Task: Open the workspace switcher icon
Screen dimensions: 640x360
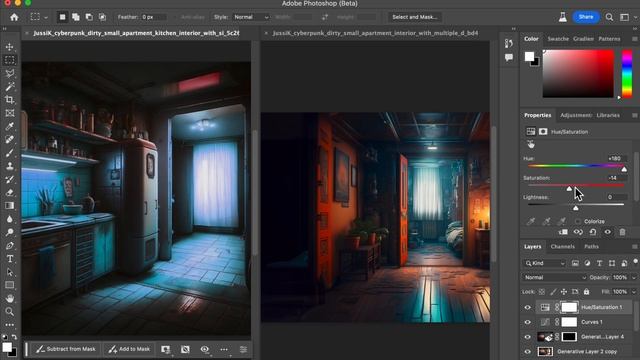Action: pyautogui.click(x=624, y=17)
